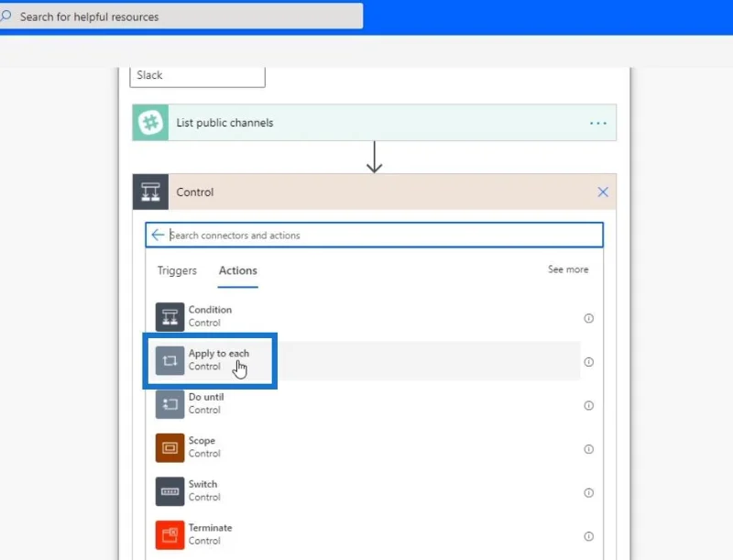Select the Do until control icon
The width and height of the screenshot is (733, 560).
(x=170, y=404)
